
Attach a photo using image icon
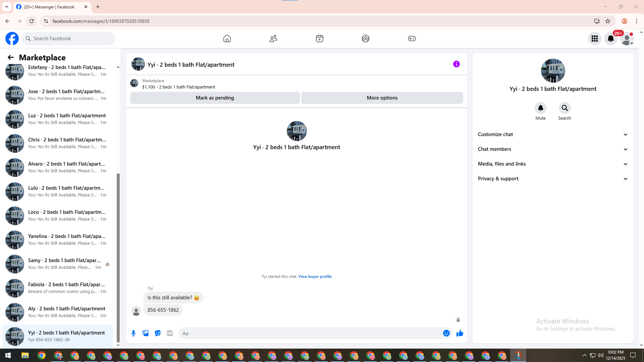point(146,333)
